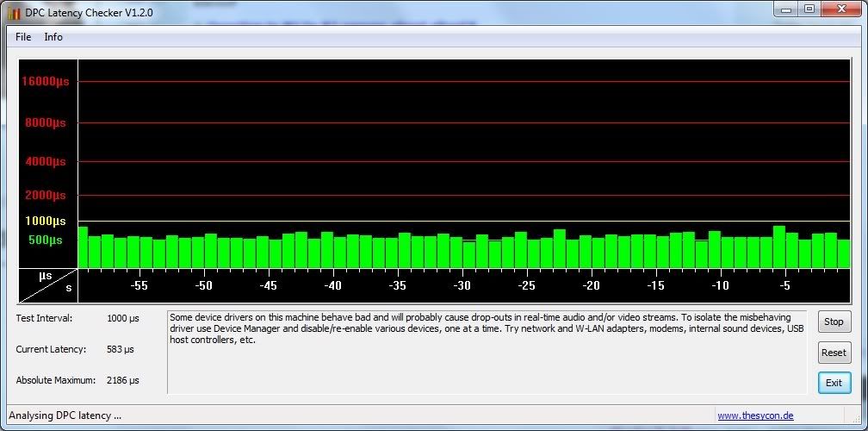Click the driver warning message text box
The image size is (868, 431).
(487, 353)
